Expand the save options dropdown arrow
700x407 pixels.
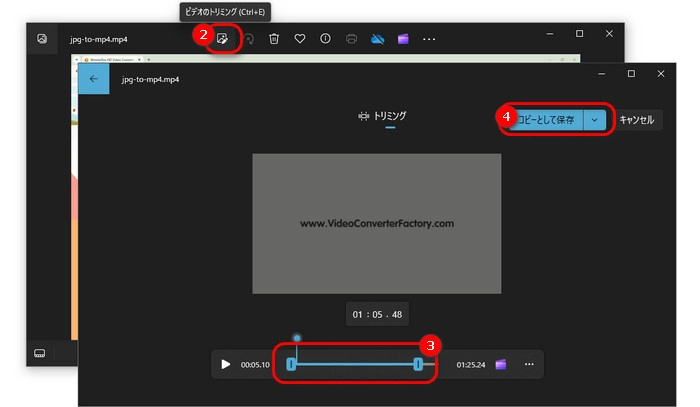pyautogui.click(x=595, y=120)
